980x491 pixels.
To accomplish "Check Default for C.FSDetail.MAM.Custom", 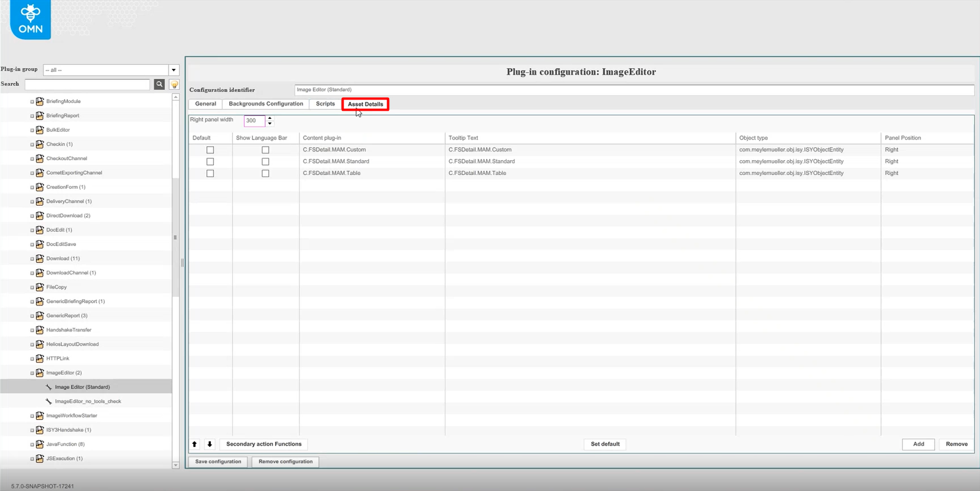I will (x=210, y=150).
